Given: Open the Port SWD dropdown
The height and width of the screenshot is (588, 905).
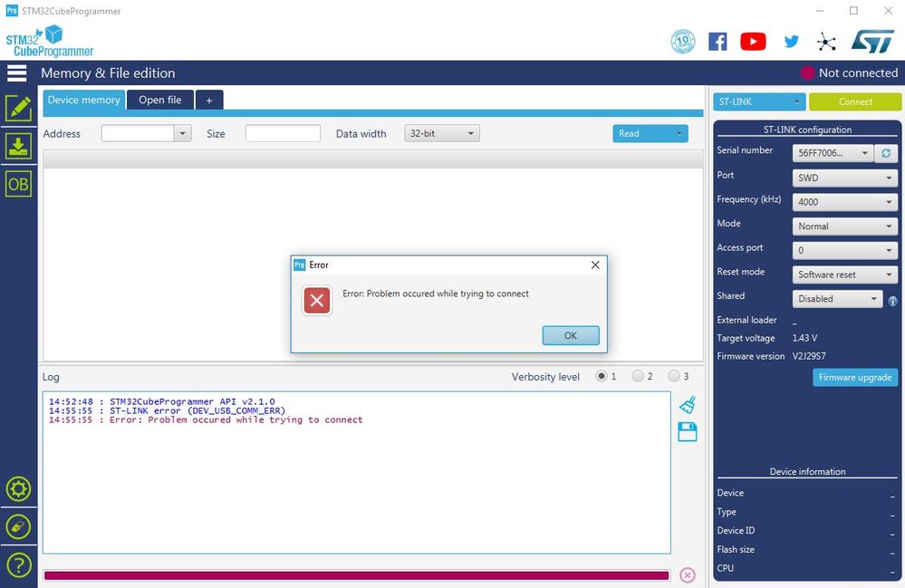Looking at the screenshot, I should tap(844, 178).
